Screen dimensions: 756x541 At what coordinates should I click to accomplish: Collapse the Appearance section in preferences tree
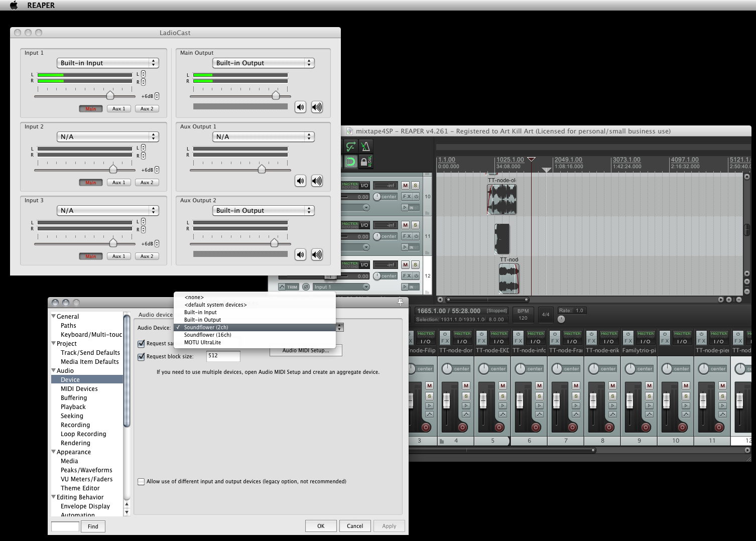click(x=54, y=452)
